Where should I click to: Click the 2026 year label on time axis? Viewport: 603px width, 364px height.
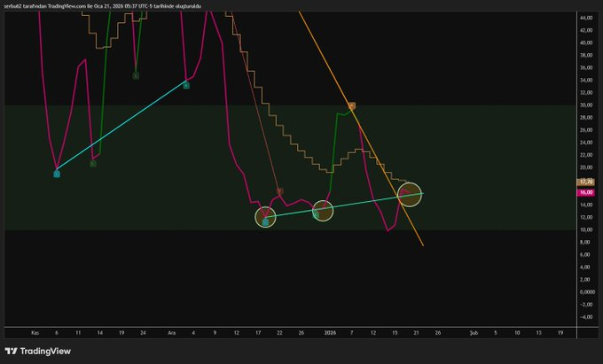point(330,333)
